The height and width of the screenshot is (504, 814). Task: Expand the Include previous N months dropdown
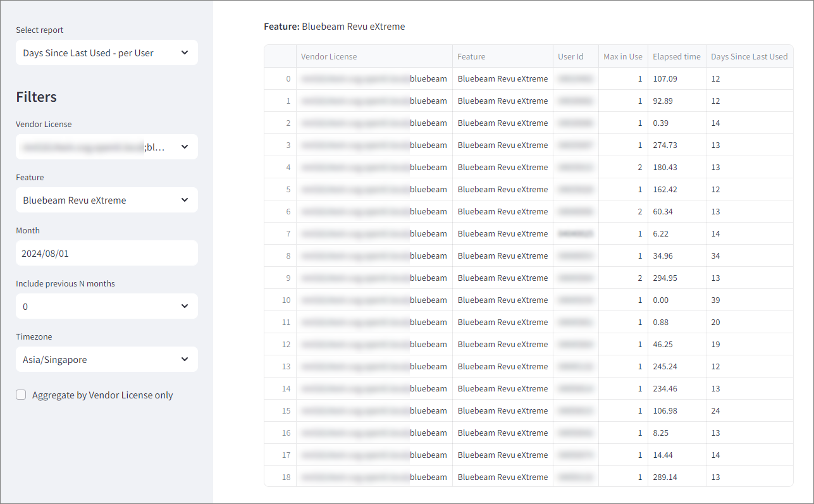click(106, 306)
